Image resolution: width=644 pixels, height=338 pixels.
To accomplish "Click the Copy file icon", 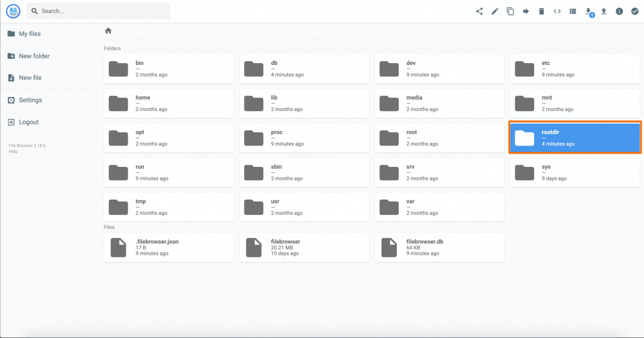I will tap(510, 11).
